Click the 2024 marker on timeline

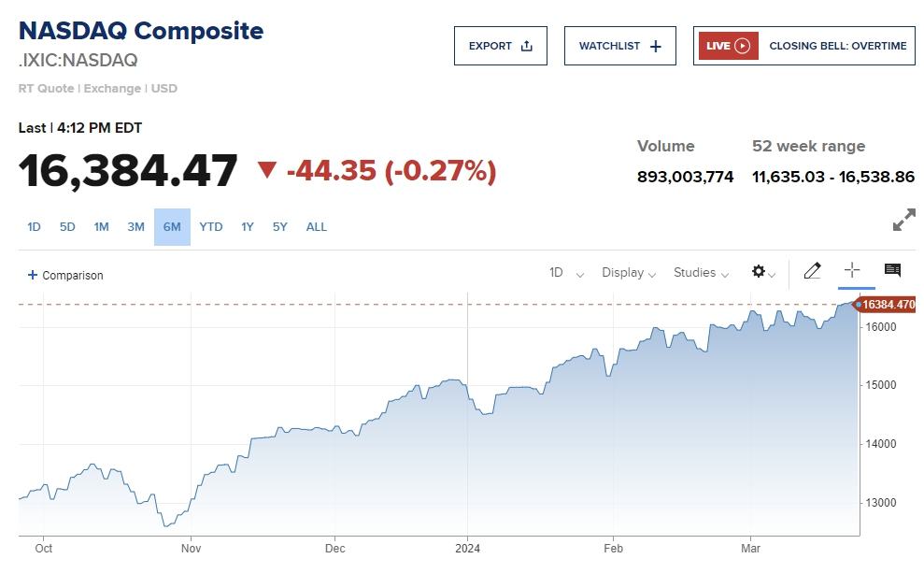click(x=467, y=549)
